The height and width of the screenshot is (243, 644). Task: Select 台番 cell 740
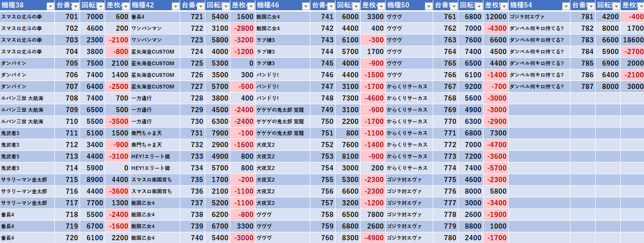tap(192, 238)
